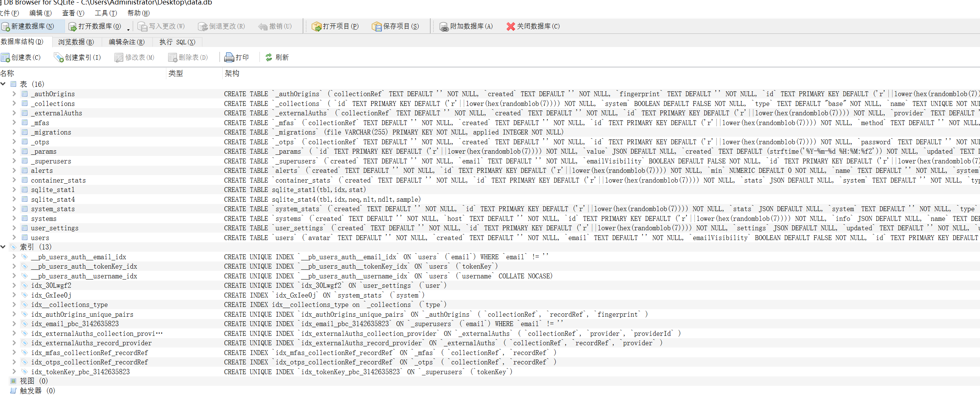This screenshot has height=408, width=980.
Task: Switch to the Browse Data (浏览数据) tab
Action: point(76,42)
